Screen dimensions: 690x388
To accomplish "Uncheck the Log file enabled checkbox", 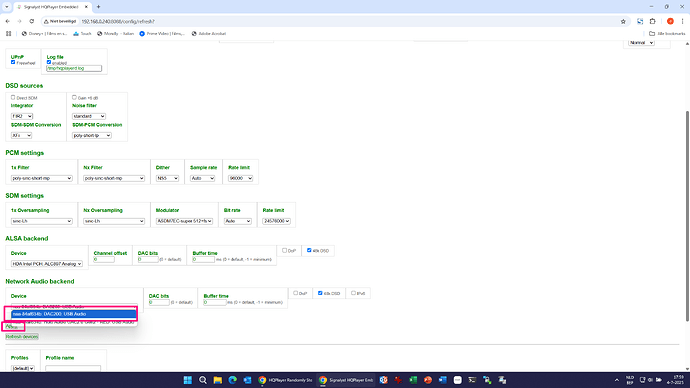I will click(x=49, y=62).
